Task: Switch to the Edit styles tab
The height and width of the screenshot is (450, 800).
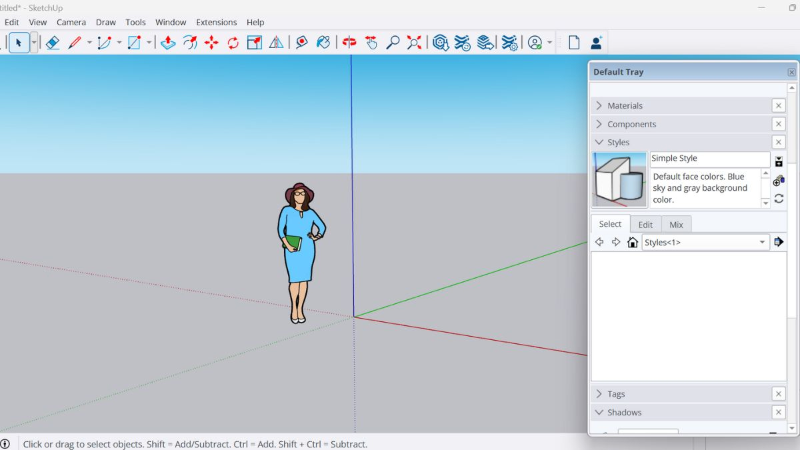Action: pyautogui.click(x=646, y=225)
